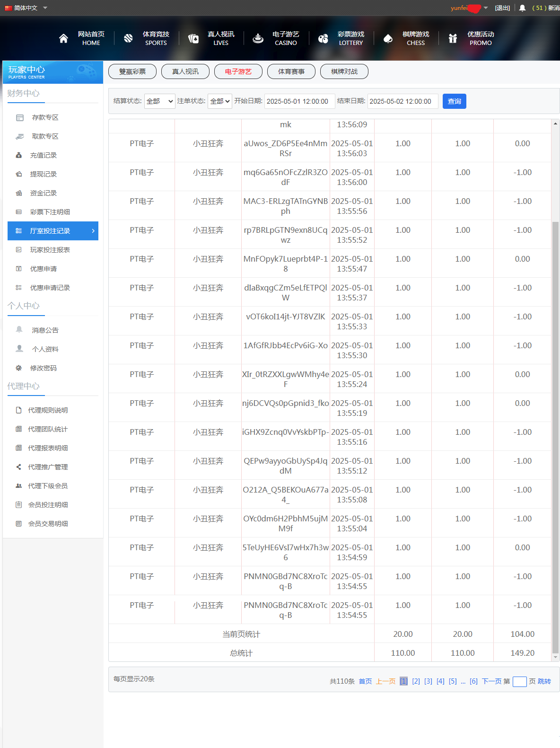Click the sports ball icon
The height and width of the screenshot is (748, 560).
(128, 38)
